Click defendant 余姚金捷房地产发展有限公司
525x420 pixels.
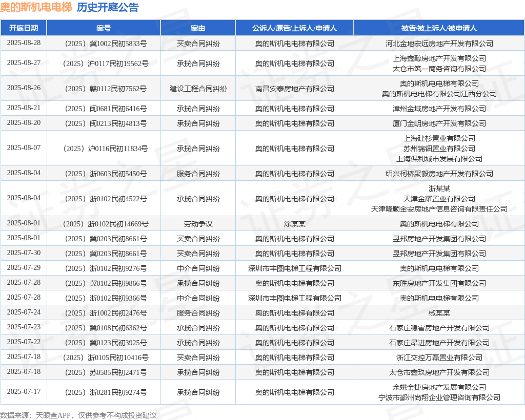(439, 387)
